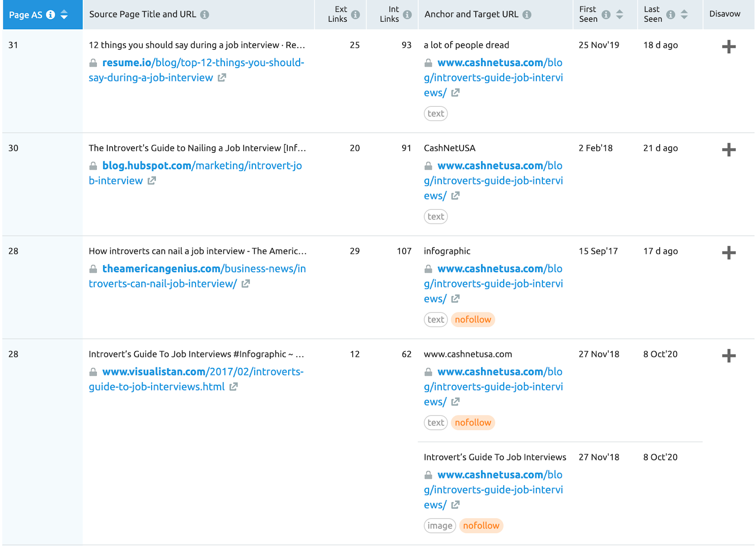
Task: Sort by Last Seen arrows
Action: pos(684,15)
